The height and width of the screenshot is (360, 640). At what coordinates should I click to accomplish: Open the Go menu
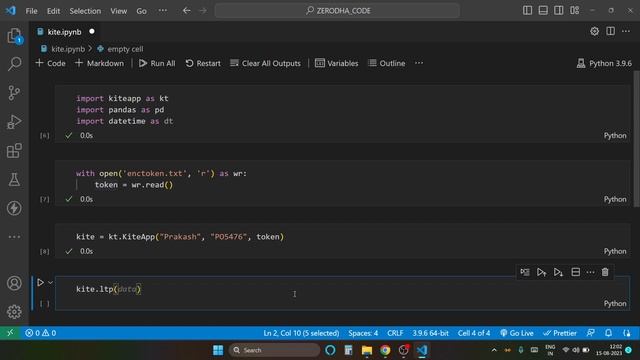[141, 11]
